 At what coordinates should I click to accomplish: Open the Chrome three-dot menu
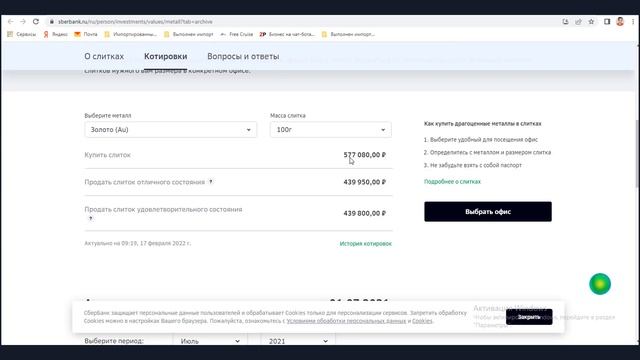[x=633, y=22]
